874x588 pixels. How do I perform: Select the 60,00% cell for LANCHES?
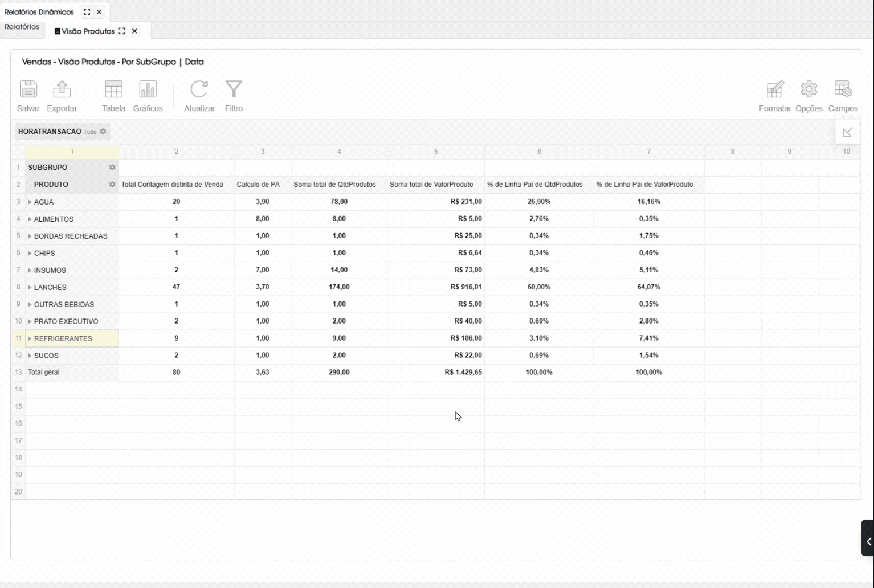(539, 287)
